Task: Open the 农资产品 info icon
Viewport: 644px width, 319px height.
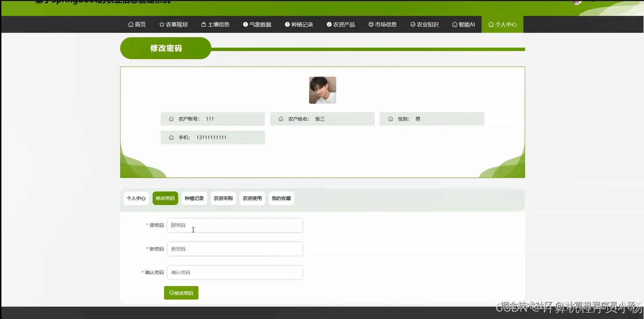Action: point(329,24)
